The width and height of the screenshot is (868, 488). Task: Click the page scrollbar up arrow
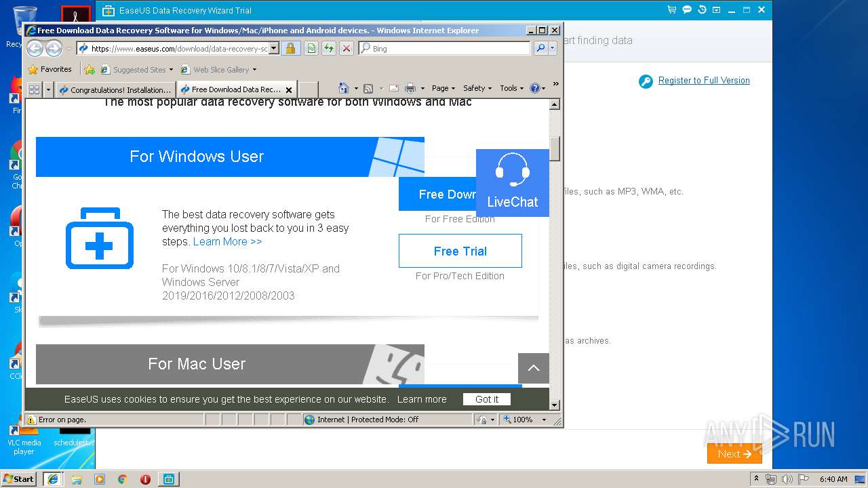pyautogui.click(x=555, y=104)
